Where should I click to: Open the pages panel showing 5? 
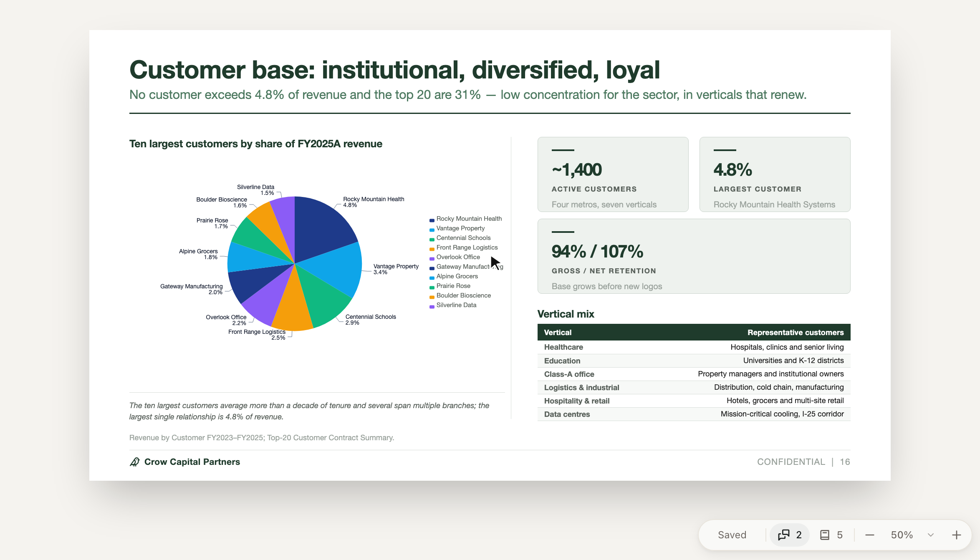[x=831, y=535]
